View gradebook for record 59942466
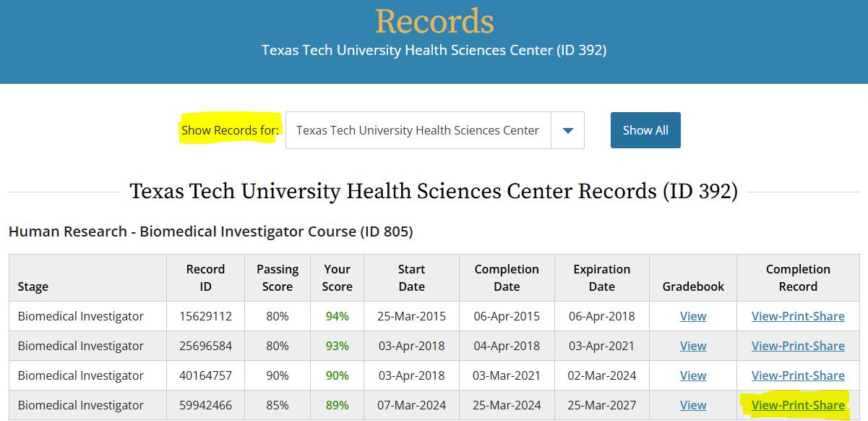Image resolution: width=868 pixels, height=421 pixels. 693,405
